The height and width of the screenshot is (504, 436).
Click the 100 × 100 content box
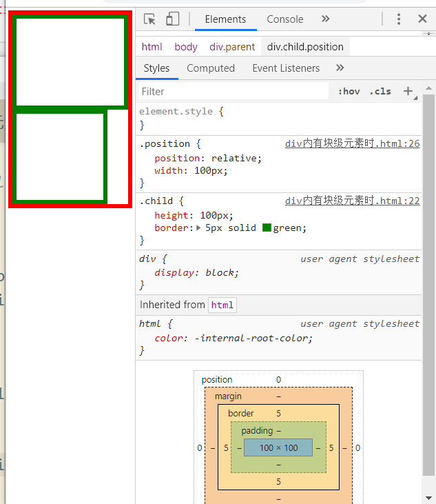pyautogui.click(x=278, y=447)
